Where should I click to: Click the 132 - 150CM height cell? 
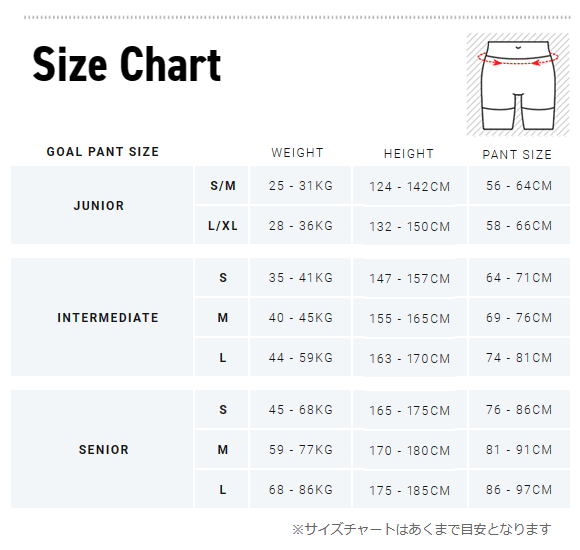410,226
